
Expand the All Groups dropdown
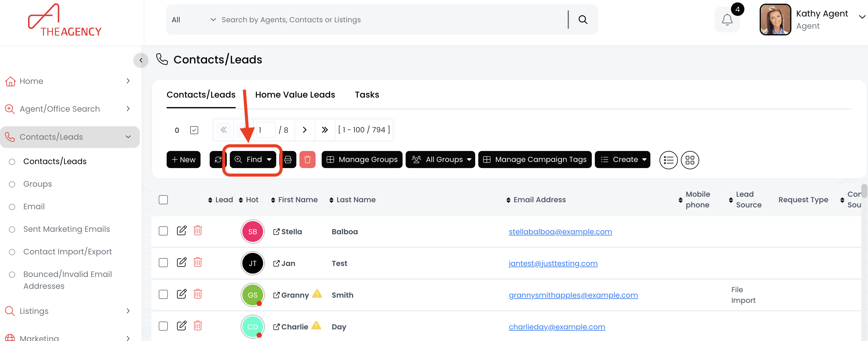point(440,160)
